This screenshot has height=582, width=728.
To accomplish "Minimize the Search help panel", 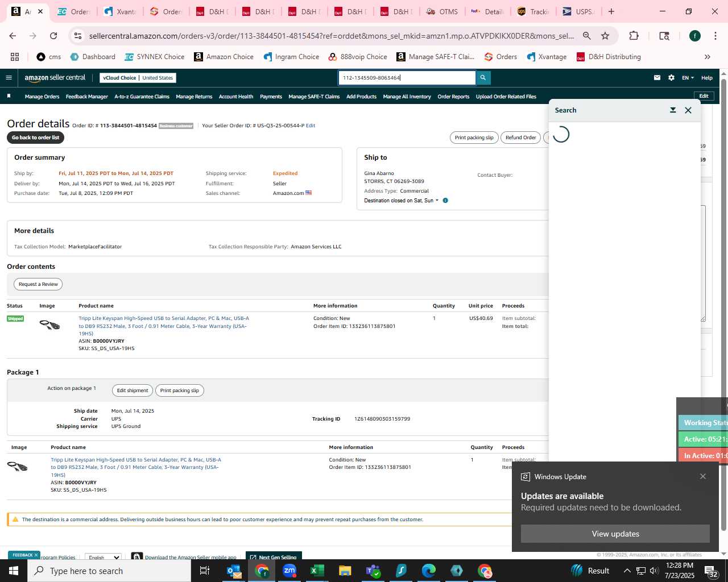I will [x=673, y=110].
